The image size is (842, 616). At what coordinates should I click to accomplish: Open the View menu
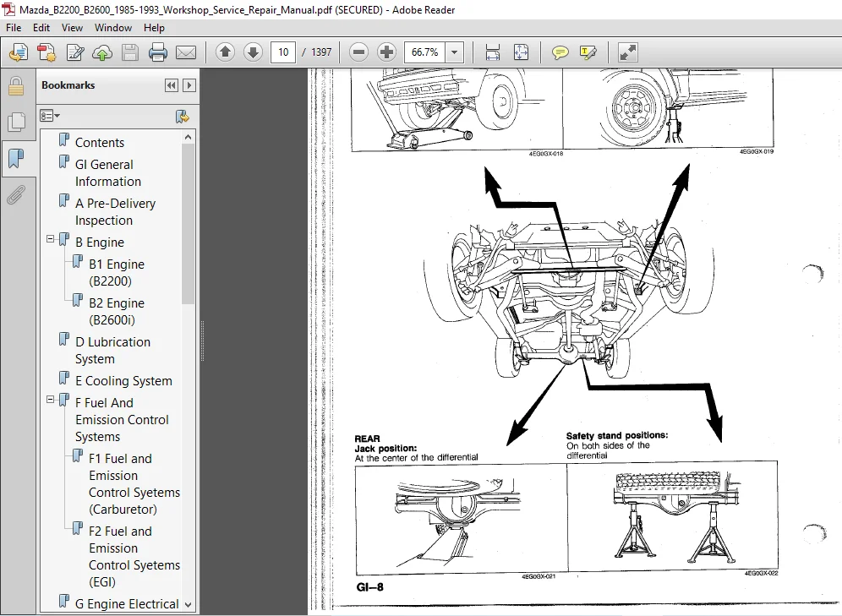[72, 28]
